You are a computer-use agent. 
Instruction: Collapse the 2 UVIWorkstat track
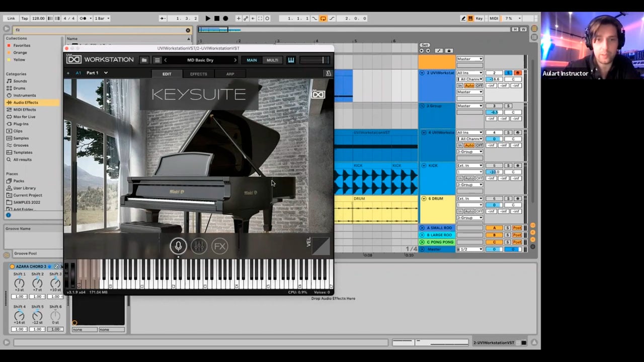(x=422, y=73)
